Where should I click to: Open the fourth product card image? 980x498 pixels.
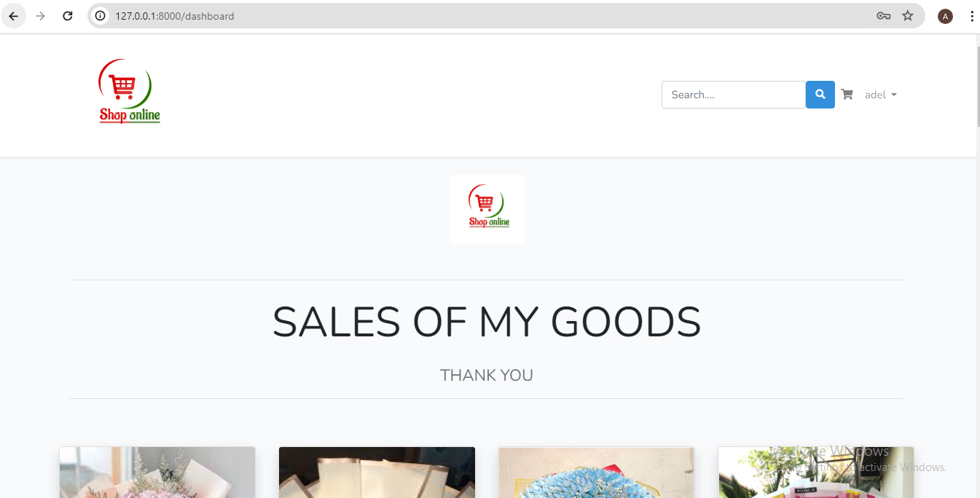pos(815,475)
